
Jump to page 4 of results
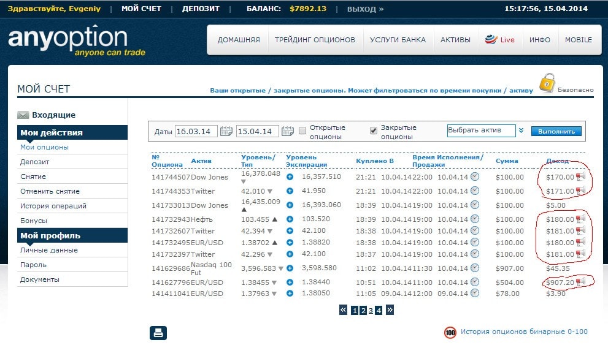coord(379,311)
